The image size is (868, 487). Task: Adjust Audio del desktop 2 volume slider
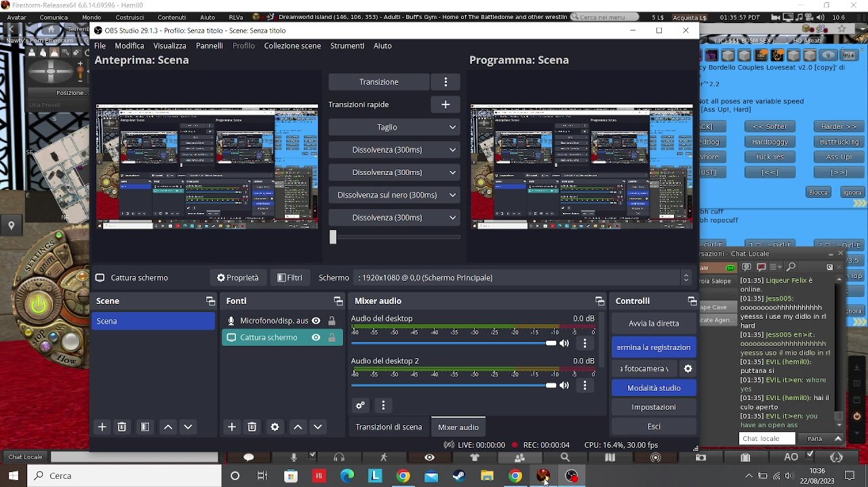[x=551, y=385]
